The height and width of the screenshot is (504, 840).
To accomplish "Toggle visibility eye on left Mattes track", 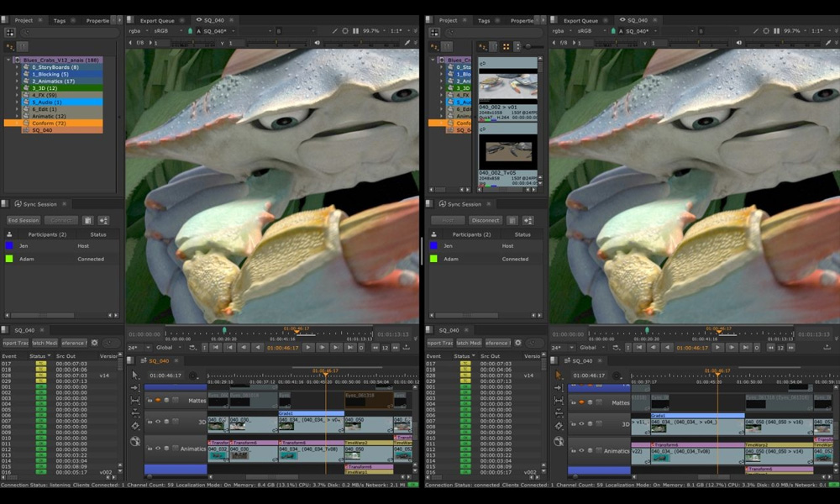I will point(157,400).
